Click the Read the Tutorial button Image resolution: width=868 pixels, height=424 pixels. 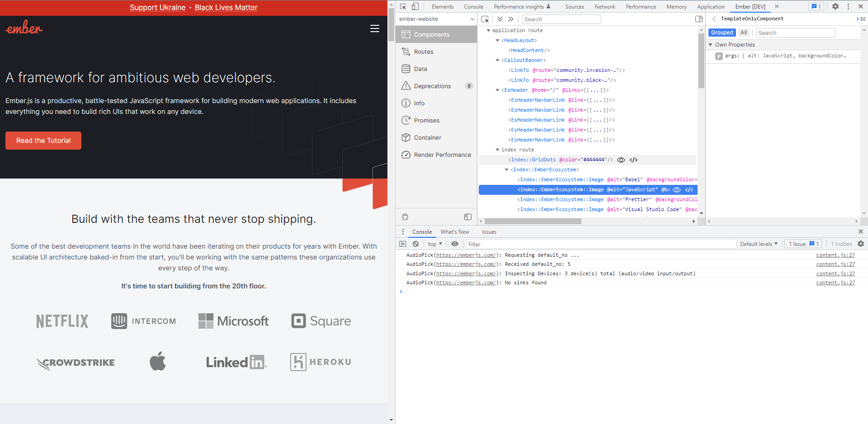tap(43, 141)
